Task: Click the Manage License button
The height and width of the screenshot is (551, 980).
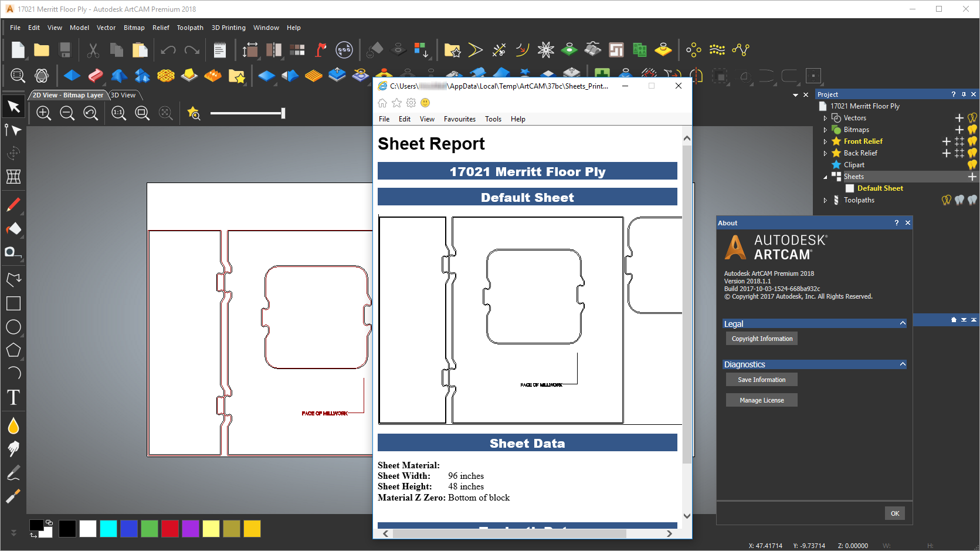Action: pyautogui.click(x=761, y=400)
